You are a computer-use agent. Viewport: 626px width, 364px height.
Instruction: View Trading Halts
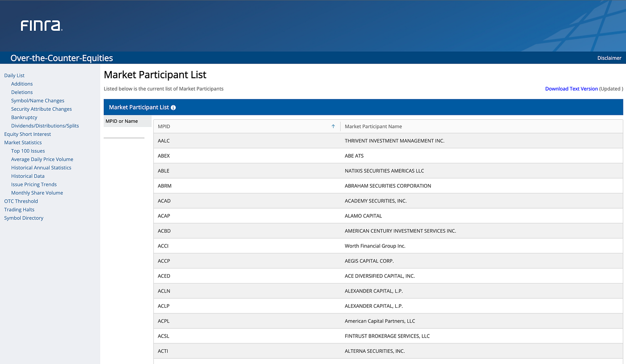[x=19, y=209]
